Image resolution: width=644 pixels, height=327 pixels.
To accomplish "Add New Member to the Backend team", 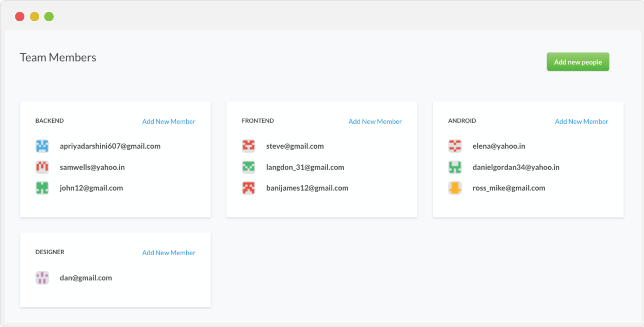I will (x=169, y=121).
